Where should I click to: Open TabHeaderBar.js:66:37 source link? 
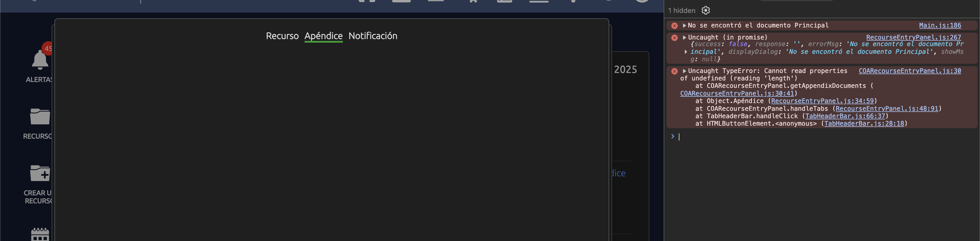pos(845,116)
